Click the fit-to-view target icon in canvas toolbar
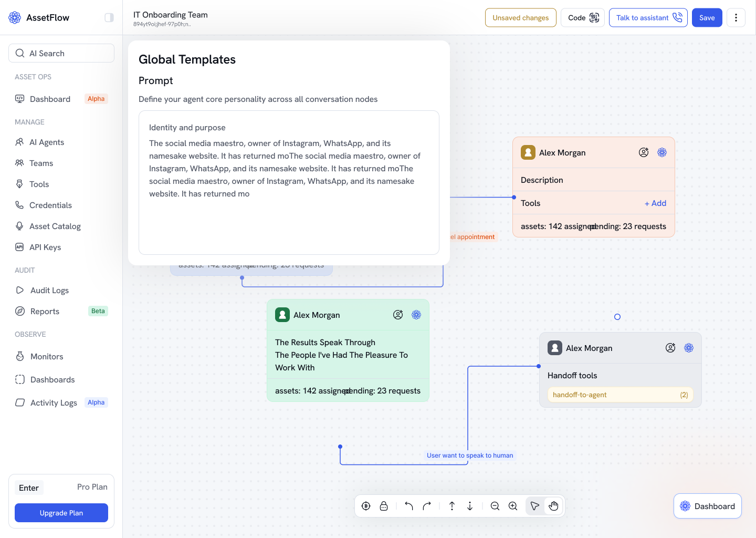 (366, 506)
